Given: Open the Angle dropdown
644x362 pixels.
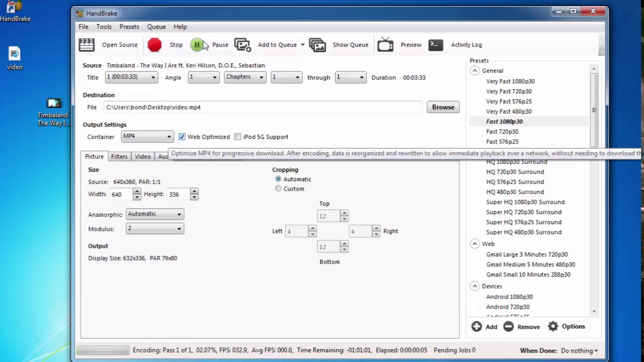Looking at the screenshot, I should click(203, 77).
